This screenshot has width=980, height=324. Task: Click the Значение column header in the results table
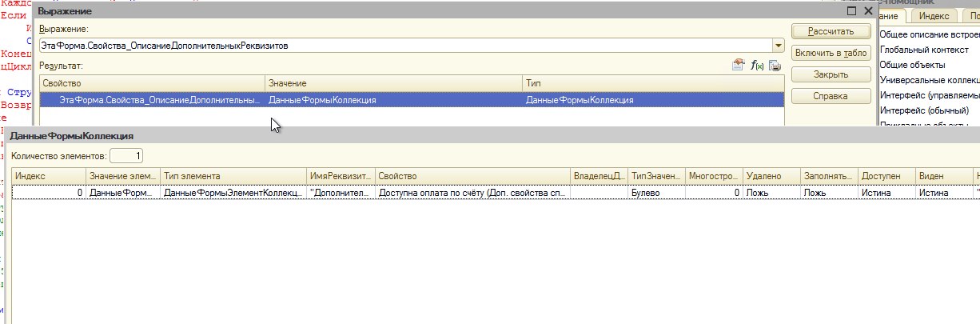pos(394,83)
